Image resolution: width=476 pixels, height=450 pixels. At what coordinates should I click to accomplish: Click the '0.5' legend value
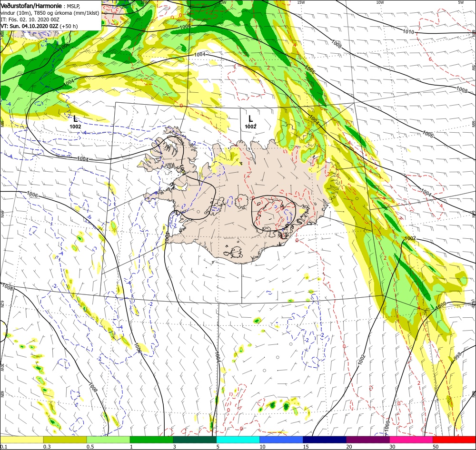(90, 447)
